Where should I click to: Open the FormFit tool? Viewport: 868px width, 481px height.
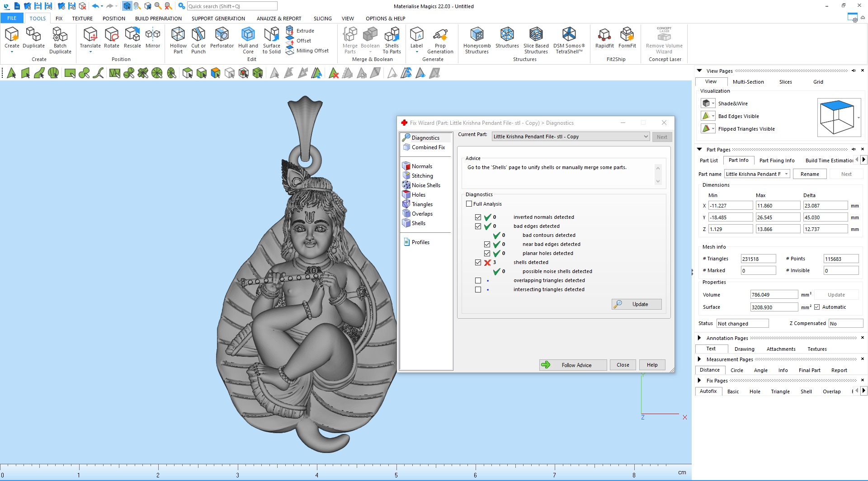(x=627, y=38)
